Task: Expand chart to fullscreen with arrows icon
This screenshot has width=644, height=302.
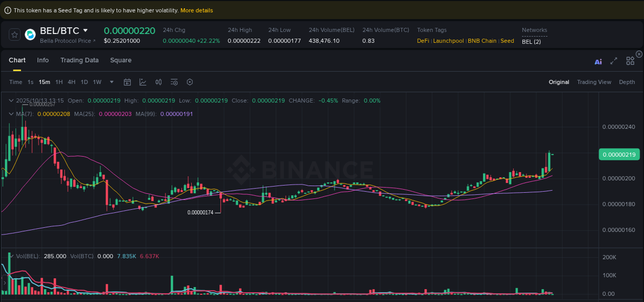Action: [614, 60]
